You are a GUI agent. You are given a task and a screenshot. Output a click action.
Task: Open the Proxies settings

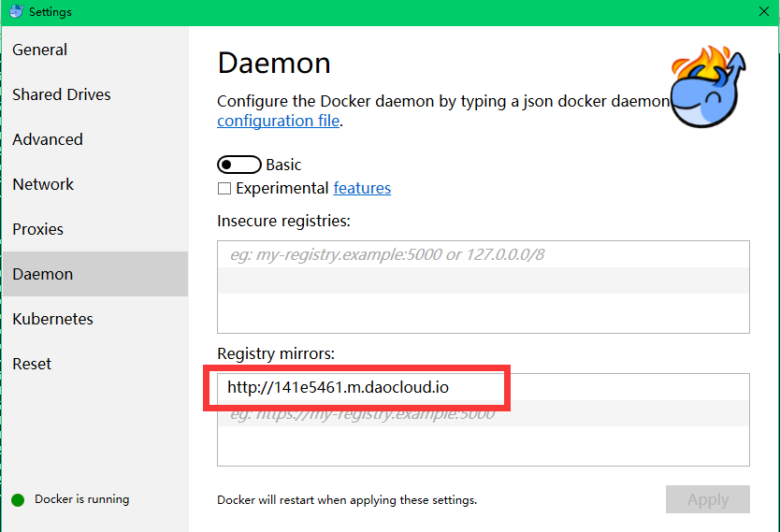click(95, 229)
